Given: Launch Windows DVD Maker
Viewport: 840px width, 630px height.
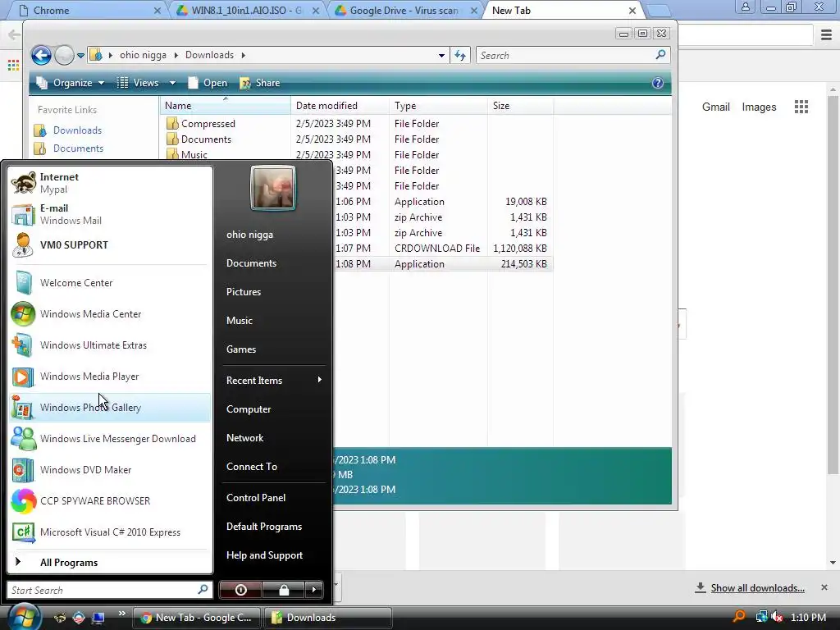Looking at the screenshot, I should point(110,469).
